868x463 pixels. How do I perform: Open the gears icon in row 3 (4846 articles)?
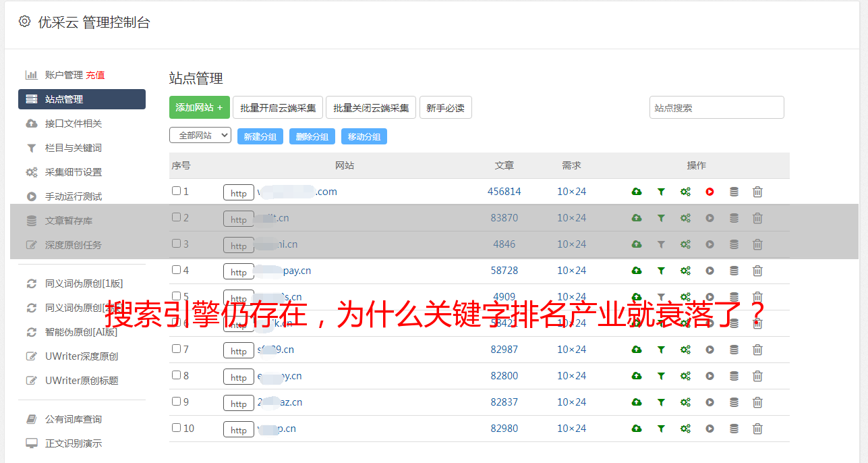click(685, 244)
